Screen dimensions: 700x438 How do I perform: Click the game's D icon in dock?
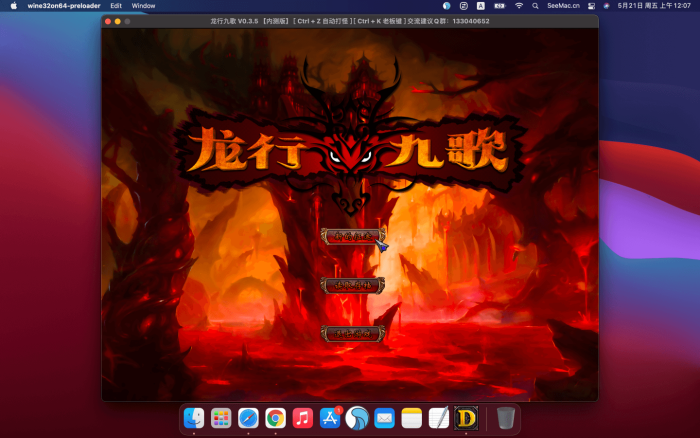(x=466, y=418)
